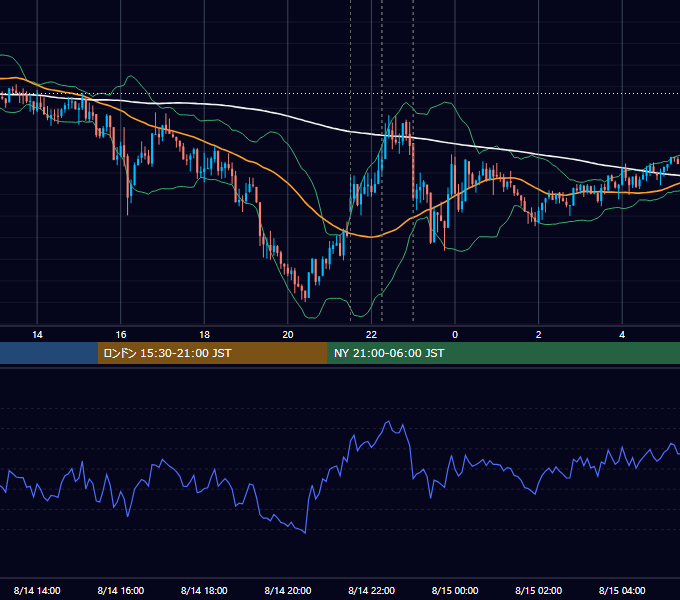Click the 8/14 16:00 date label
Viewport: 680px width, 600px height.
click(x=121, y=590)
